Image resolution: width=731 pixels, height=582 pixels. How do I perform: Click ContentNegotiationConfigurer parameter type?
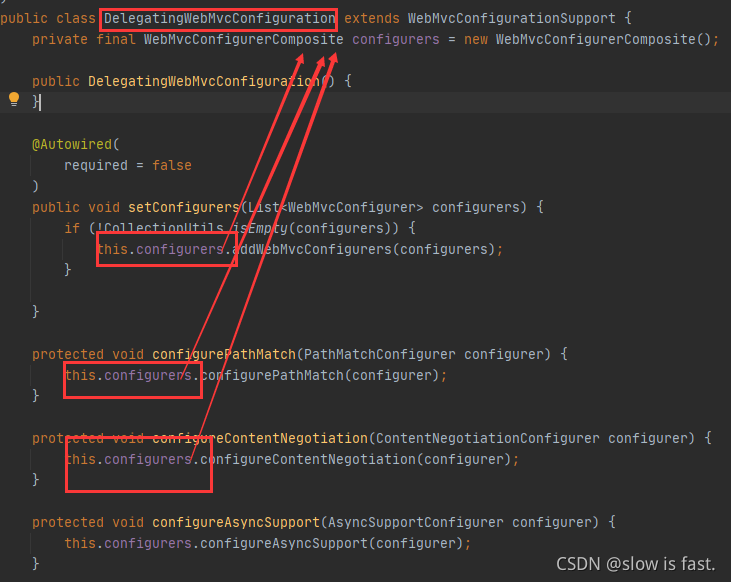click(x=488, y=438)
